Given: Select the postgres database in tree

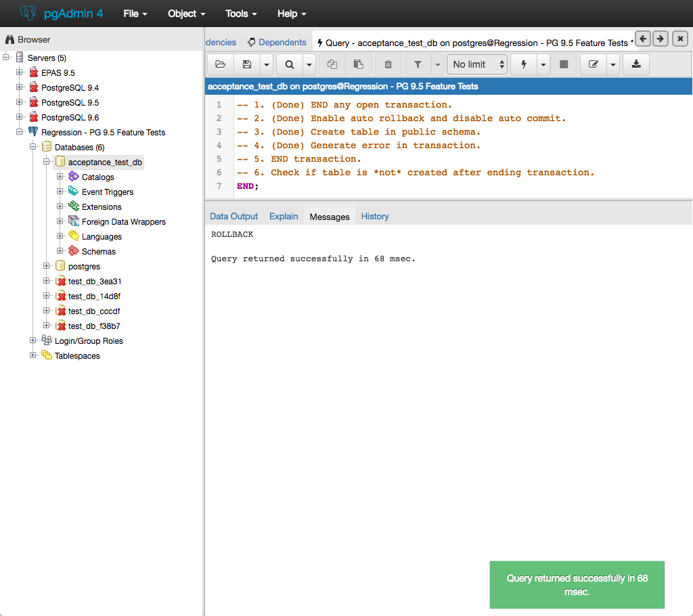Looking at the screenshot, I should coord(84,267).
